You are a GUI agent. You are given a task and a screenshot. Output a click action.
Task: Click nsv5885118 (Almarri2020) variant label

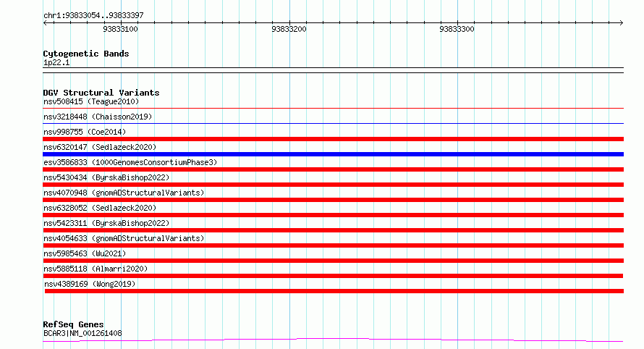pos(96,269)
